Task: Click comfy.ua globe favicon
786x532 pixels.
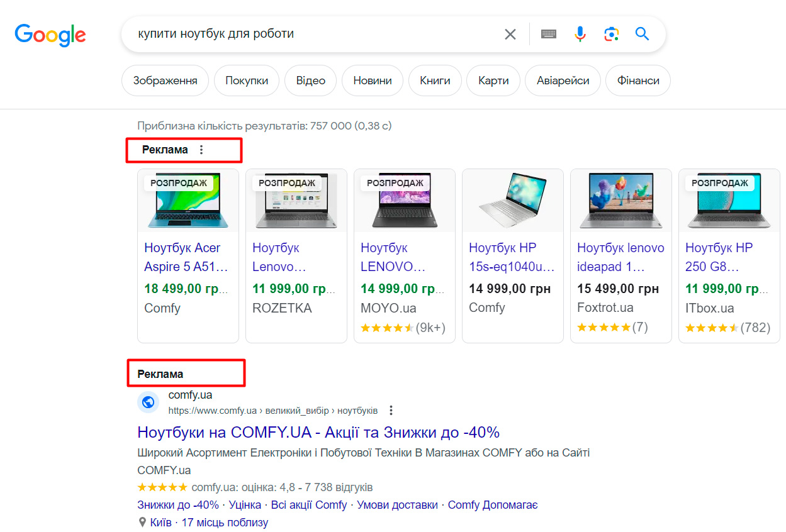Action: pos(149,402)
